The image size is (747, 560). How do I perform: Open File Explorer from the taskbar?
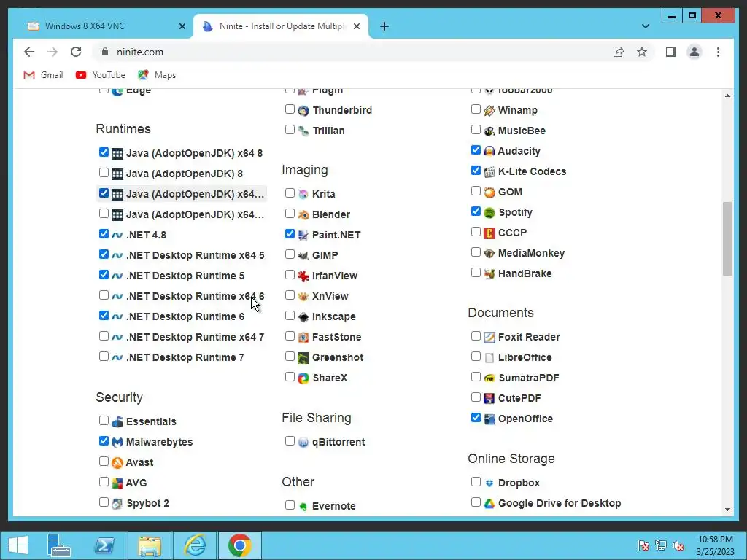[x=150, y=545]
